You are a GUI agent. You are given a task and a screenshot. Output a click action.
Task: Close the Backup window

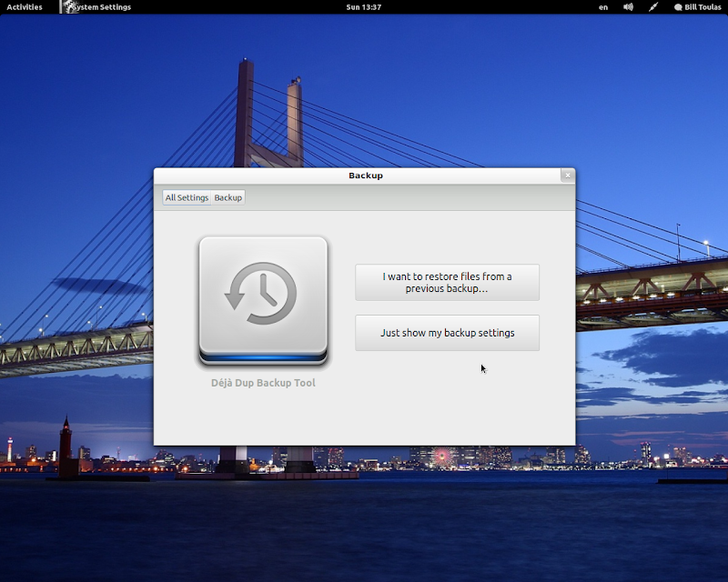coord(567,176)
